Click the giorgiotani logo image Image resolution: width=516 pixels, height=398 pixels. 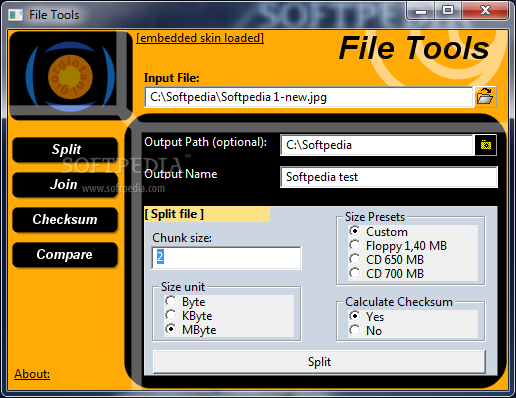70,76
